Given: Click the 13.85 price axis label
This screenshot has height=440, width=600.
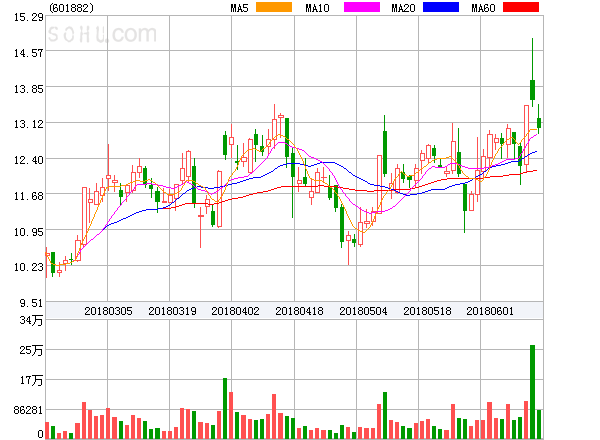Looking at the screenshot, I should 29,89.
